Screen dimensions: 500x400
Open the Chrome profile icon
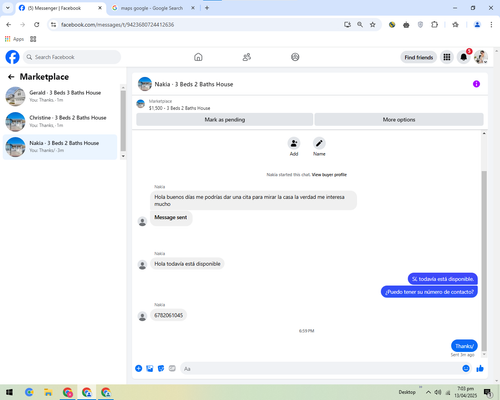pyautogui.click(x=477, y=25)
